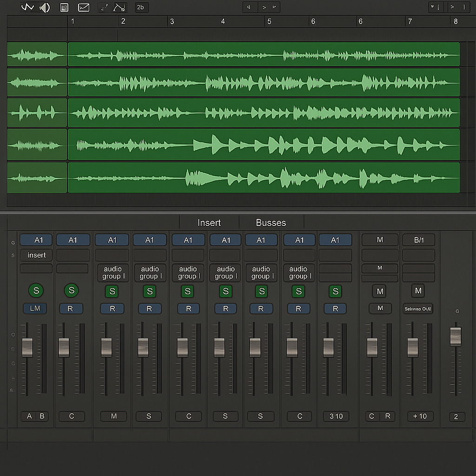Switch to the Busses tab
Image resolution: width=476 pixels, height=476 pixels.
pos(271,223)
